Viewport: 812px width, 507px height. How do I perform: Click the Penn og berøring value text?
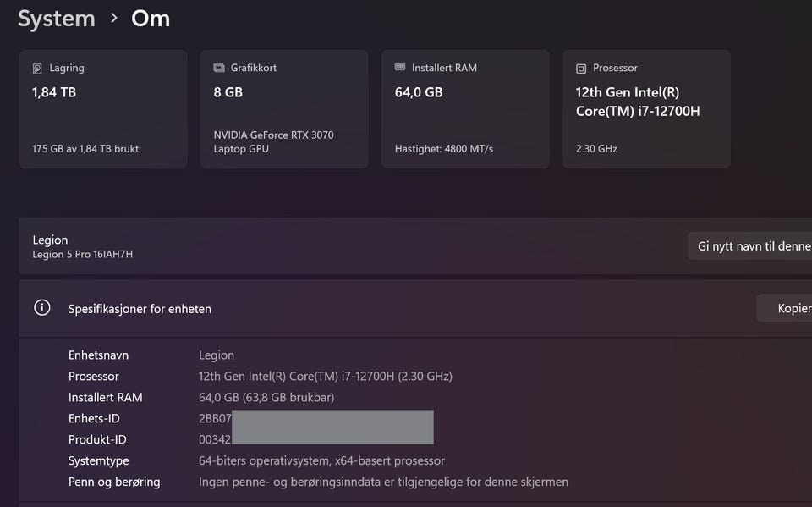coord(383,482)
